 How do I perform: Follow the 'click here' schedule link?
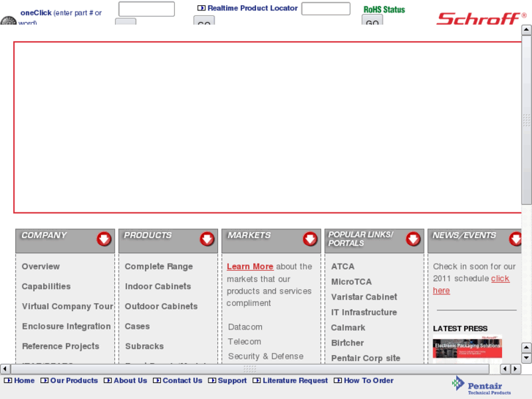pos(500,278)
